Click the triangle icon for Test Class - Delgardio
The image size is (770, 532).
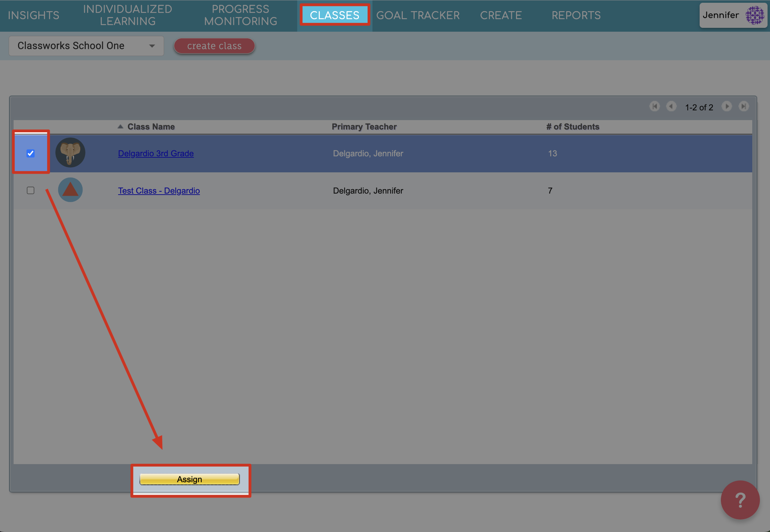(x=70, y=190)
